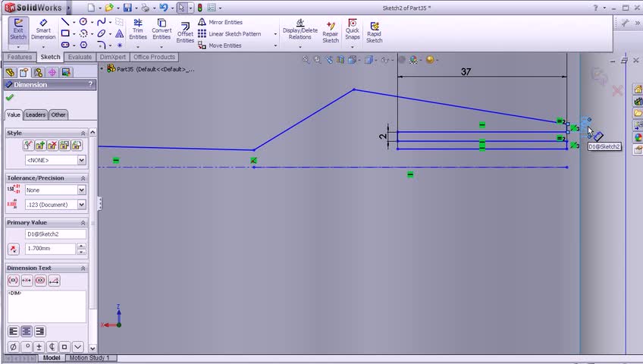Screen dimensions: 643x364
Task: Open Trim Entities tool
Action: coord(138,29)
